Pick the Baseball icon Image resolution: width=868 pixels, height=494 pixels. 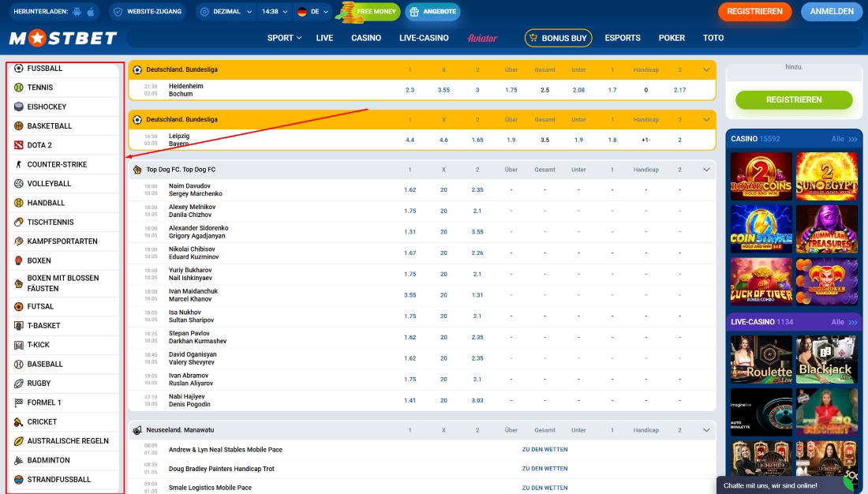(19, 364)
